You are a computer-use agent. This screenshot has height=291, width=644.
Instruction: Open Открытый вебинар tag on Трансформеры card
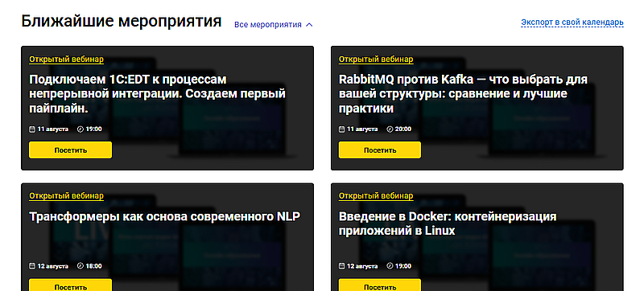66,196
